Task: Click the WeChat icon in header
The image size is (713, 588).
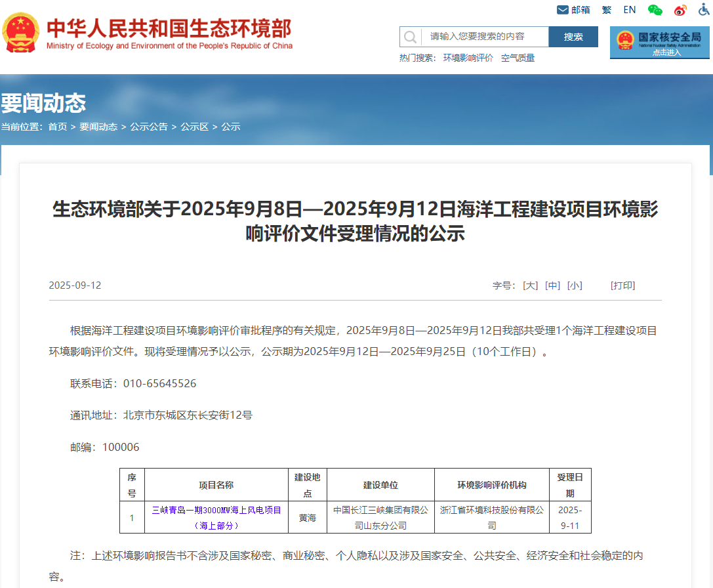Action: [x=655, y=10]
